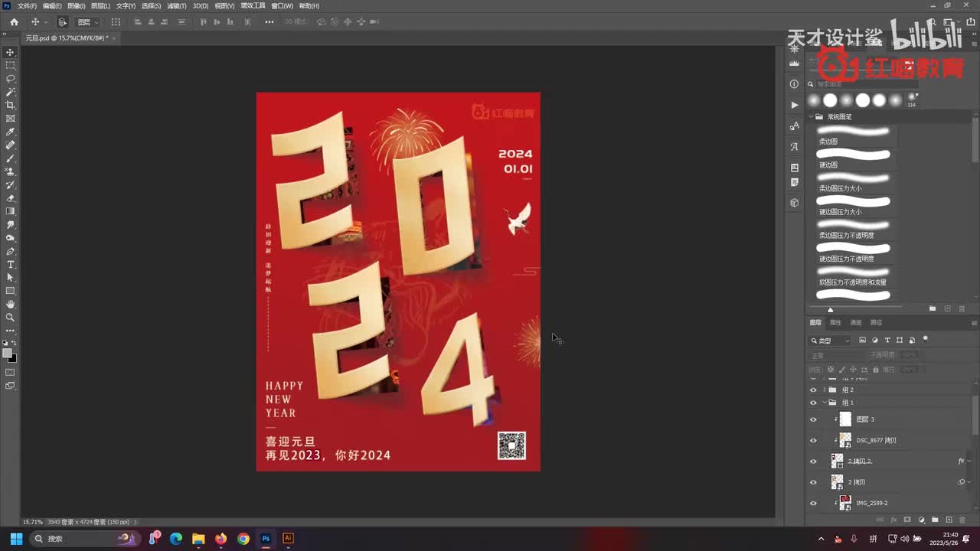
Task: Add a layer style using the fx button
Action: click(893, 520)
